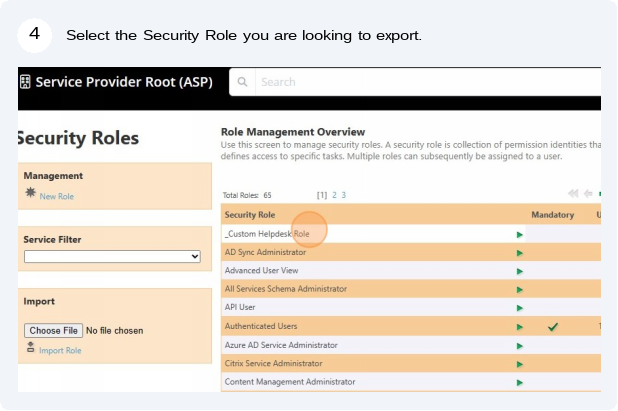
Task: Click the Total Roles: 65 count
Action: pyautogui.click(x=247, y=195)
